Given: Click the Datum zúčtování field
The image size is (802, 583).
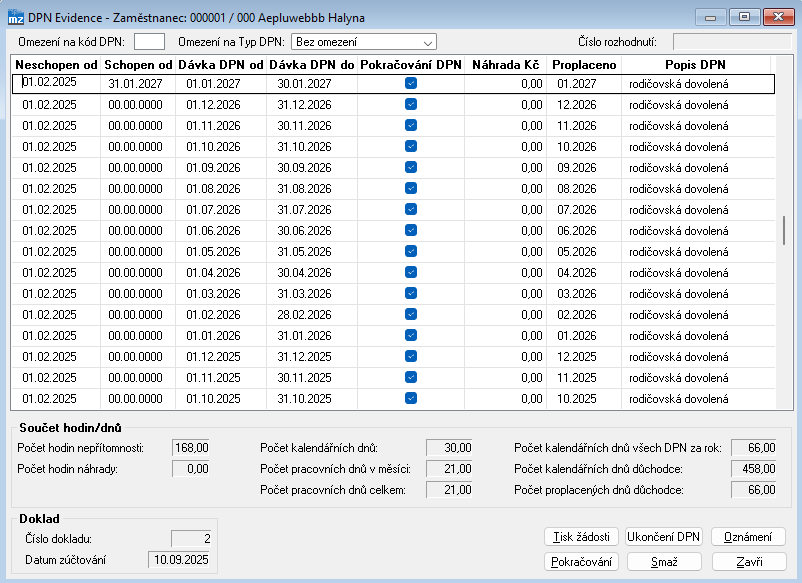Looking at the screenshot, I should [x=181, y=560].
